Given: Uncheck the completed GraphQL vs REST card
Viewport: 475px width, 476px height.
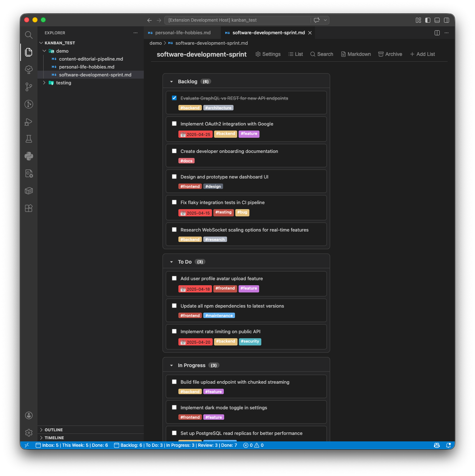Looking at the screenshot, I should pyautogui.click(x=174, y=98).
